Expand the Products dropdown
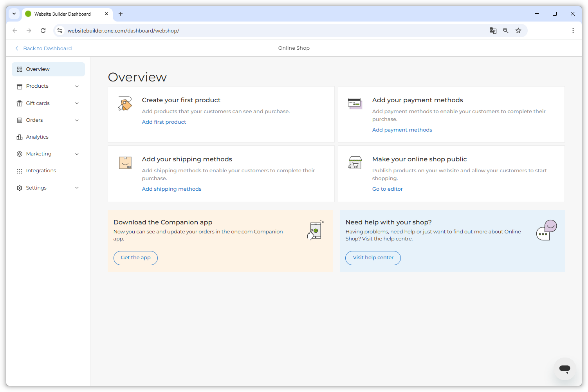The height and width of the screenshot is (392, 588). [77, 86]
